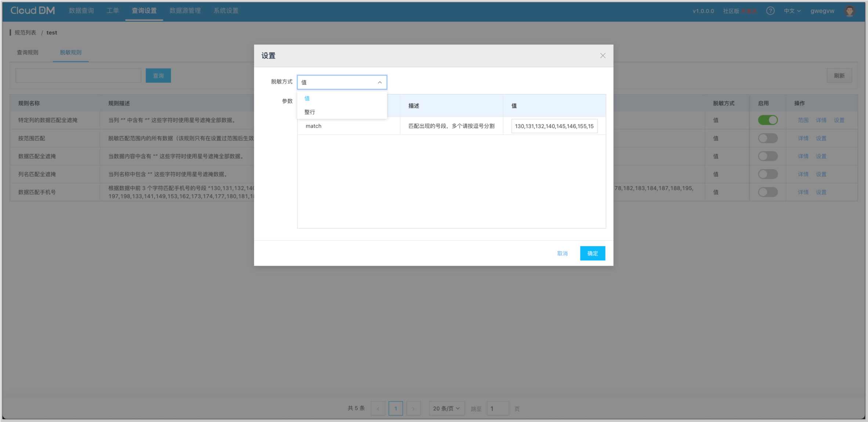This screenshot has width=868, height=422.
Task: Click the help question mark icon
Action: pos(770,11)
